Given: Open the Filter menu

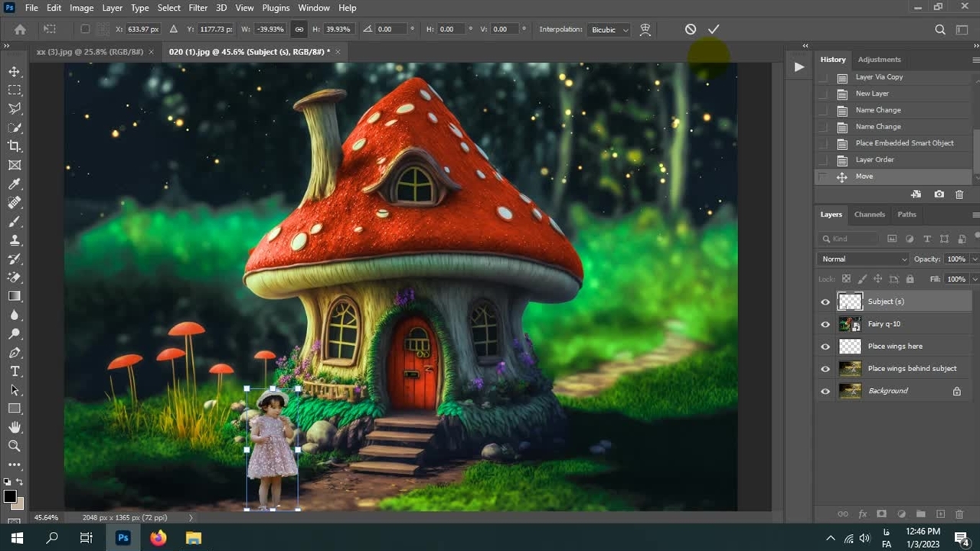Looking at the screenshot, I should 198,8.
